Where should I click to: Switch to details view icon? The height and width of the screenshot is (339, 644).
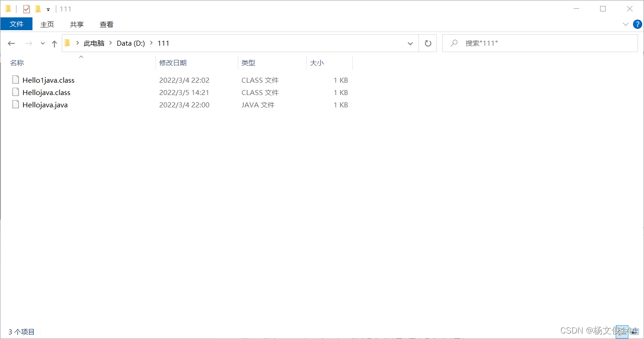(x=622, y=332)
